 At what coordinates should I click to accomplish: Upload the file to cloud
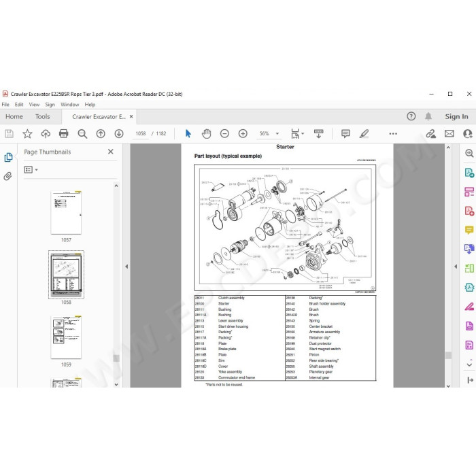click(46, 133)
